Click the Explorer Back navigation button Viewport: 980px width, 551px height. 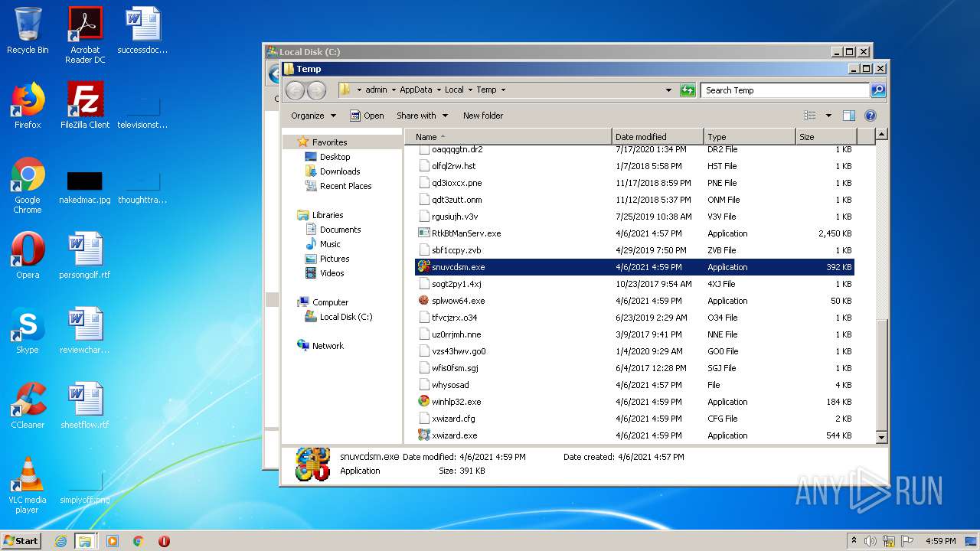[296, 90]
